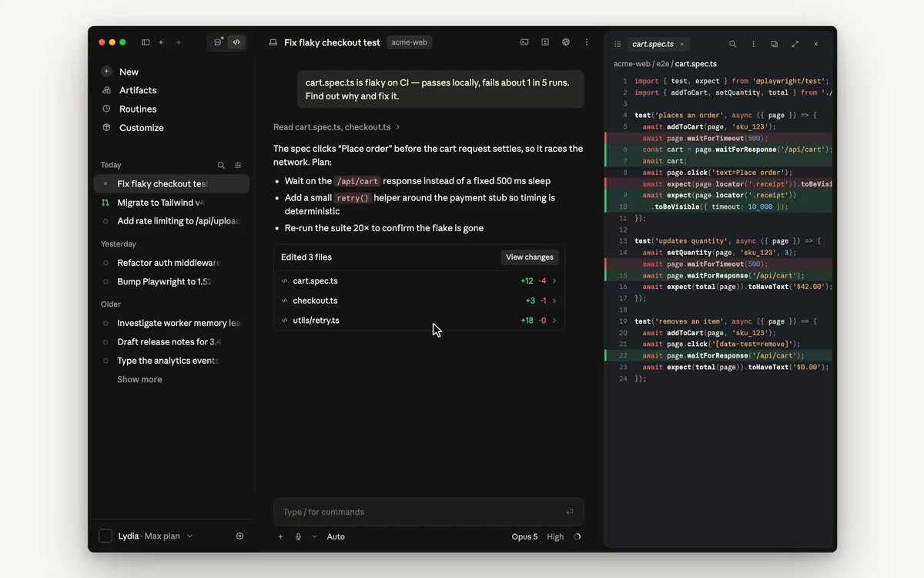
Task: Switch to code mode toggle
Action: click(x=236, y=42)
